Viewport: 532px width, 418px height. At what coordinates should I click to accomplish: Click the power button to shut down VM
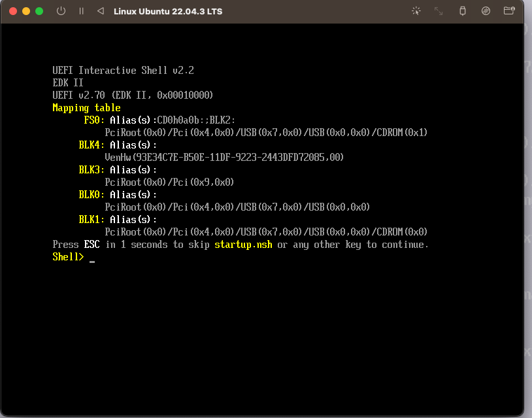point(61,11)
